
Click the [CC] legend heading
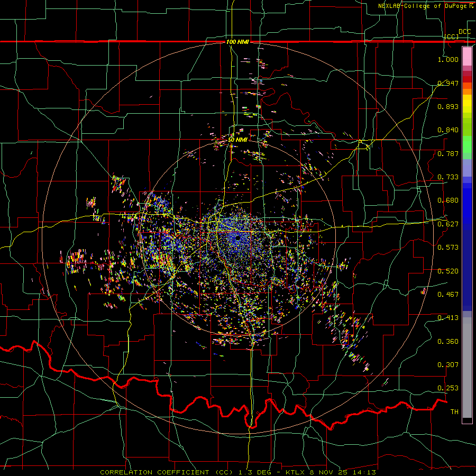[452, 36]
